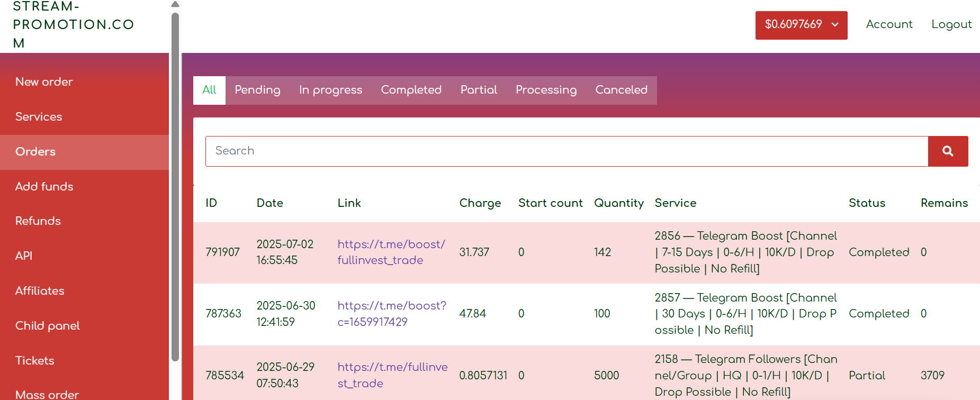Click the ID column header
Screen dimensions: 980x400
(x=211, y=203)
